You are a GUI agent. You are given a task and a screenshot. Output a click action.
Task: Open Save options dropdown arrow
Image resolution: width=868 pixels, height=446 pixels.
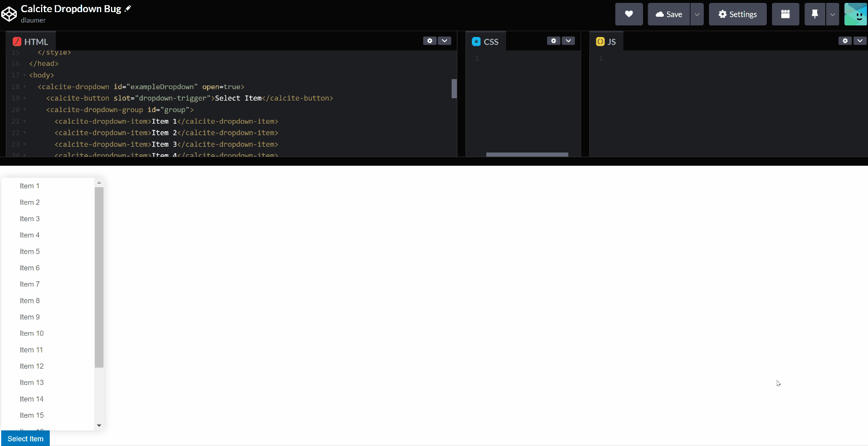pos(697,14)
